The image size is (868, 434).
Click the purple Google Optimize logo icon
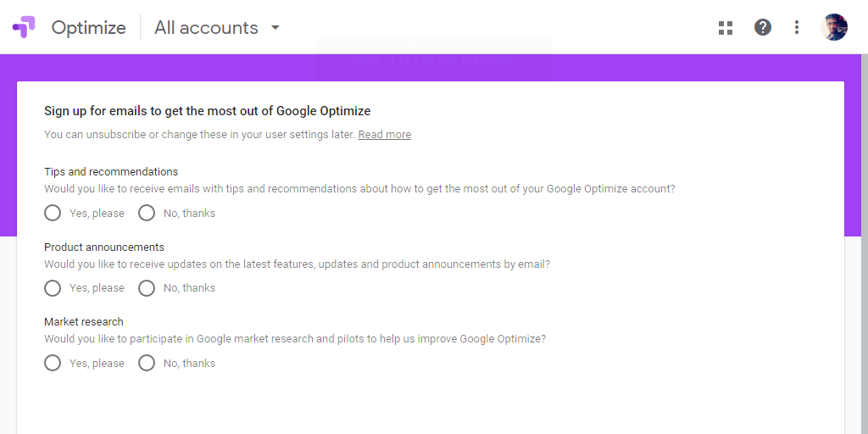[24, 27]
